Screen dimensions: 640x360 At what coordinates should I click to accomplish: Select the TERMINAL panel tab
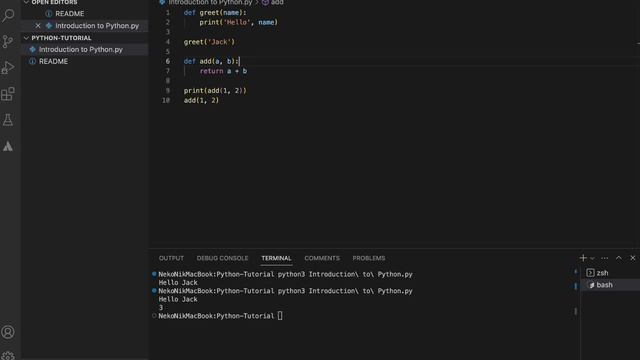276,258
